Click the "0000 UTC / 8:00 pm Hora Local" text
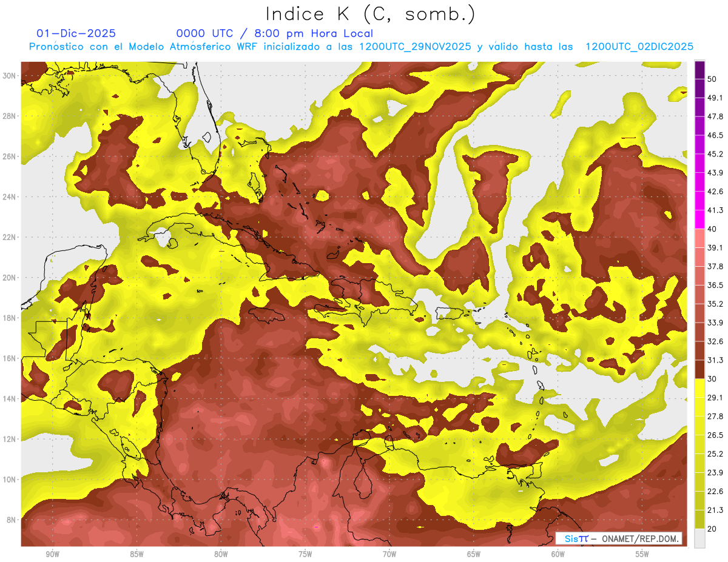The image size is (728, 562). [x=275, y=33]
